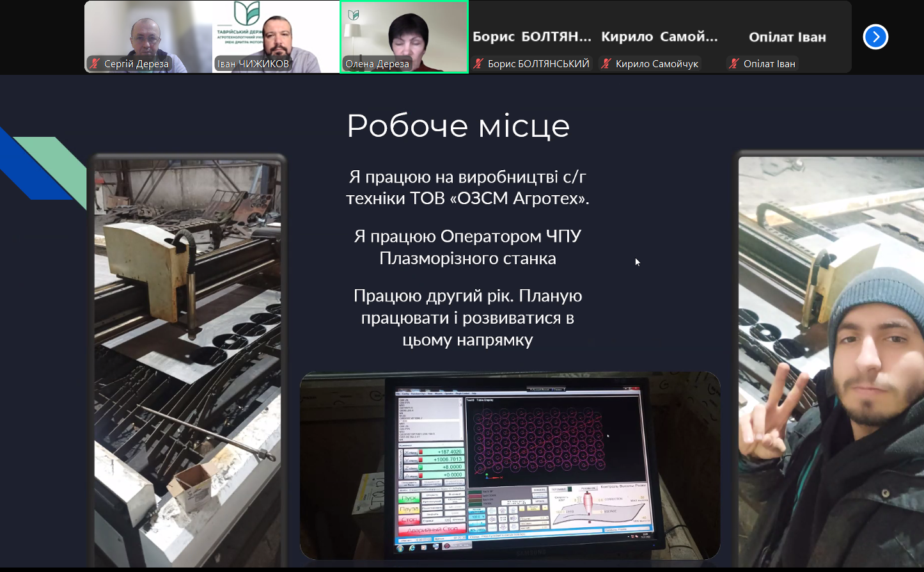Click Кирило Самойчук's muted microphone icon
The image size is (924, 572).
coord(606,64)
